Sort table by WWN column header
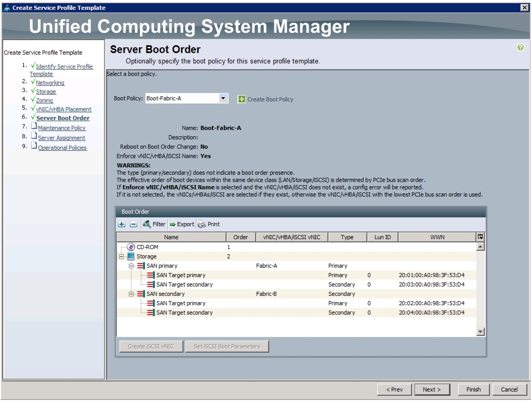Viewport: 532px width, 416px height. [437, 237]
